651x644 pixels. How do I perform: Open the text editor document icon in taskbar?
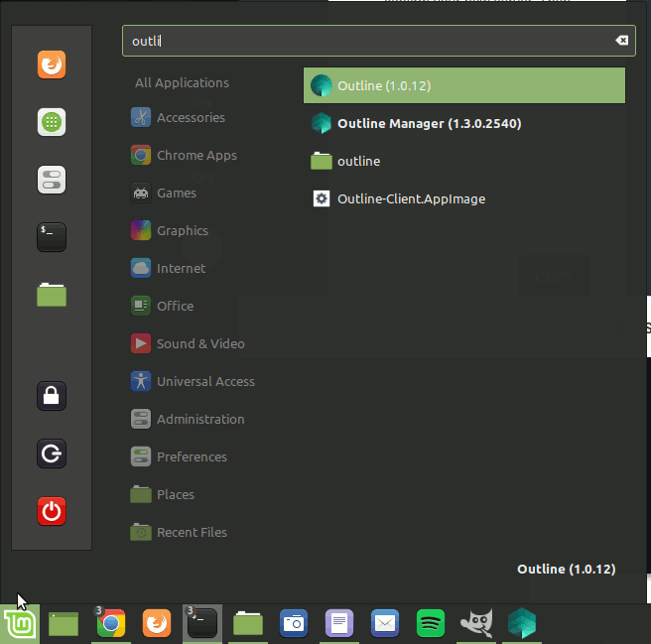point(339,623)
